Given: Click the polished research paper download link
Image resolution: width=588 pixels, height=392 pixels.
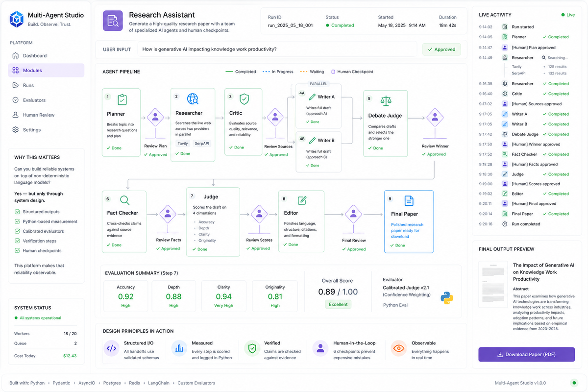Looking at the screenshot, I should click(407, 230).
